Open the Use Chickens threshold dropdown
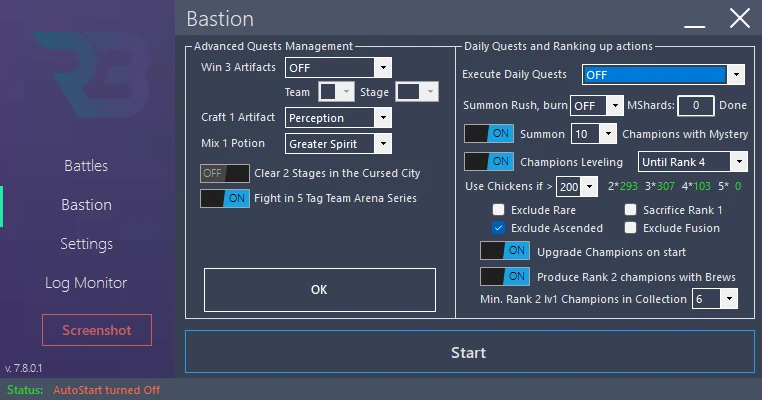762x400 pixels. 577,186
